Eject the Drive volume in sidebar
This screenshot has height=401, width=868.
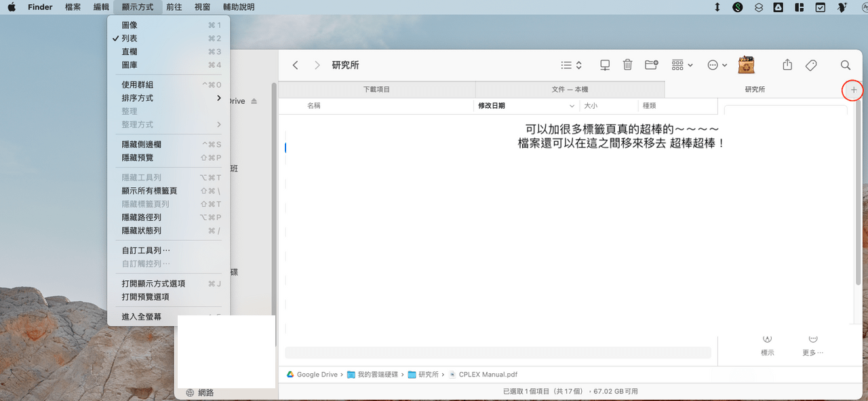[x=254, y=101]
